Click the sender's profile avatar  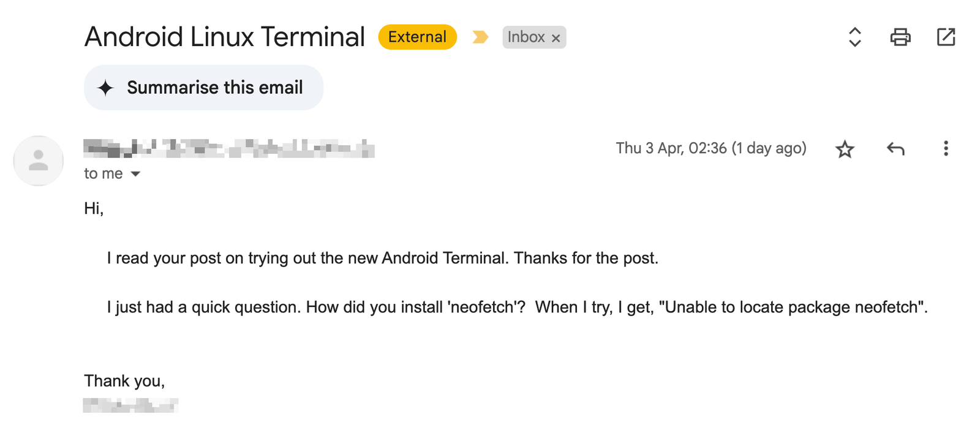pyautogui.click(x=38, y=160)
